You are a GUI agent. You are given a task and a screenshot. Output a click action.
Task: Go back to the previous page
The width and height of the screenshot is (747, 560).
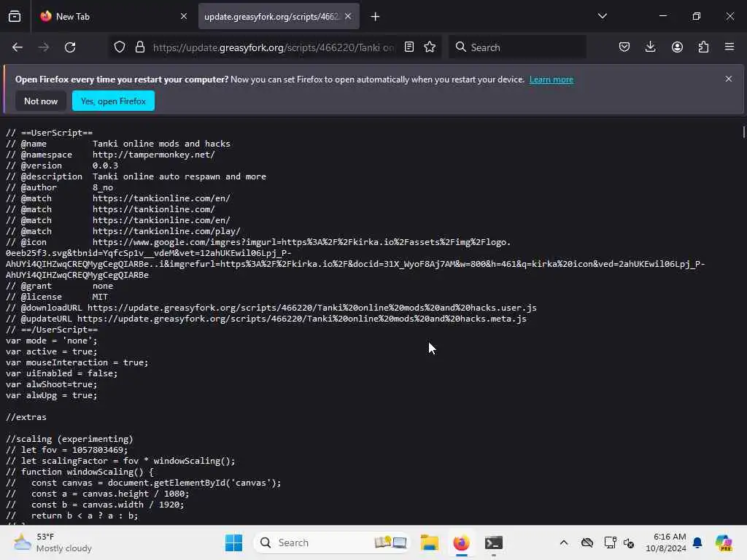click(18, 47)
